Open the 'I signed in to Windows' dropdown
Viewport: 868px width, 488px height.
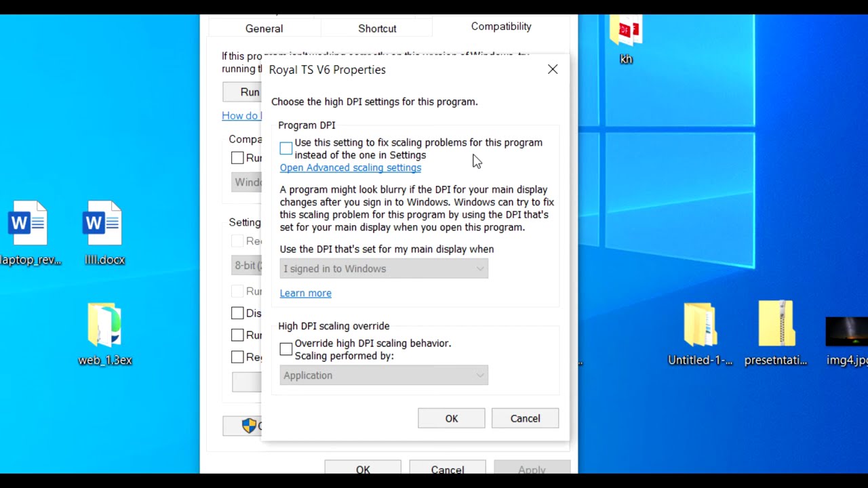(384, 269)
